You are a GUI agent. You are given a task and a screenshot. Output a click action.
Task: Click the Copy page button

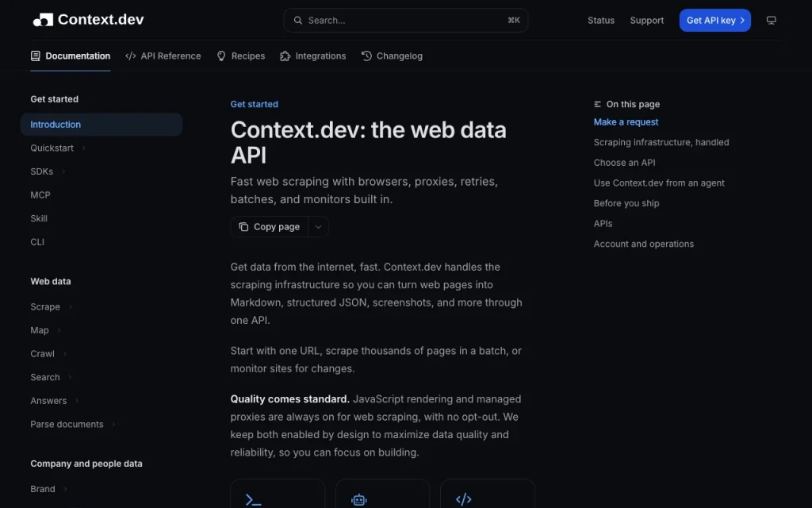270,226
